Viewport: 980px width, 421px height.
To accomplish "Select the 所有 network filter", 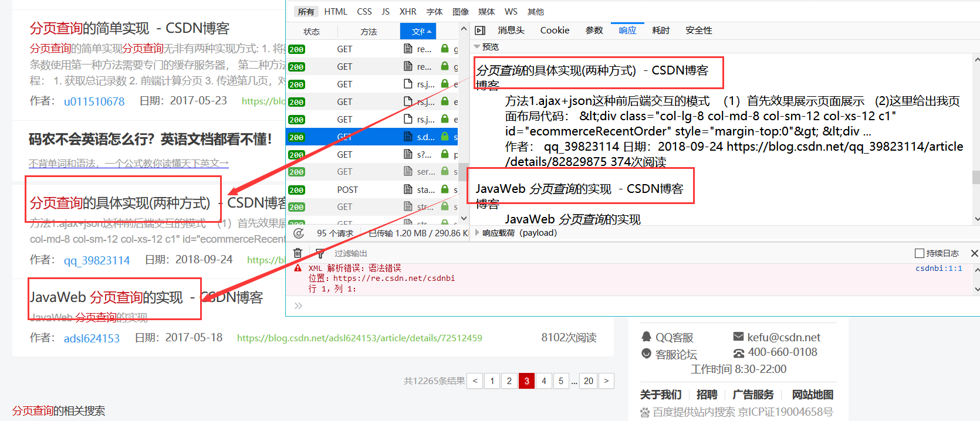I will [x=306, y=12].
